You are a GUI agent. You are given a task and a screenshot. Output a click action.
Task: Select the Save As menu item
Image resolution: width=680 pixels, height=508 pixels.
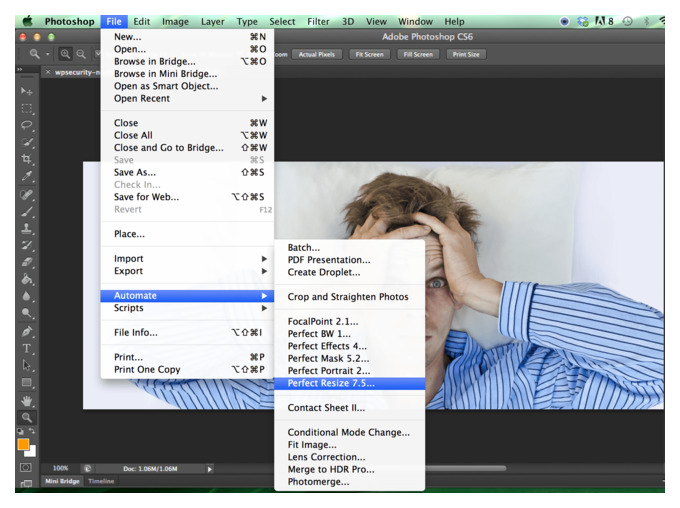coord(187,172)
